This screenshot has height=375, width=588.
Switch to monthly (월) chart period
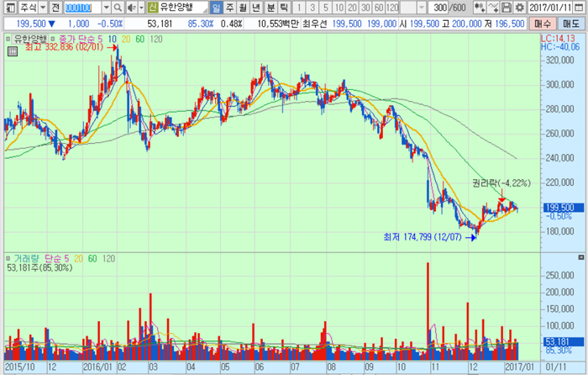(243, 8)
